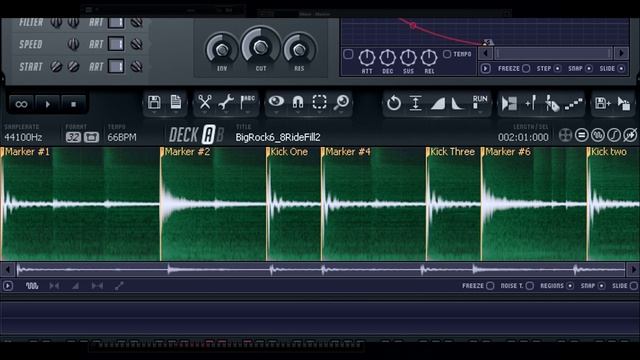Viewport: 640px width, 360px height.
Task: Adjust the CUT filter knob
Action: coord(260,47)
